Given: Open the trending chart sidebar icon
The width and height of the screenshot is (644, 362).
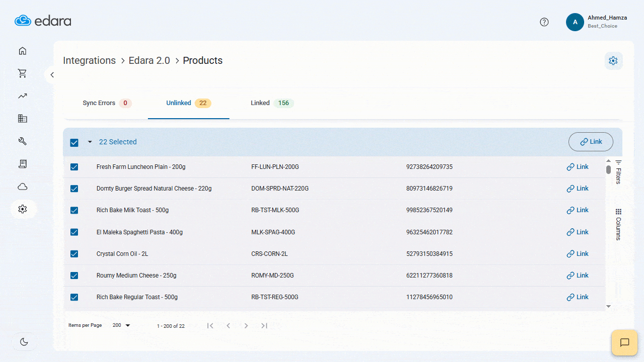Looking at the screenshot, I should click(22, 96).
